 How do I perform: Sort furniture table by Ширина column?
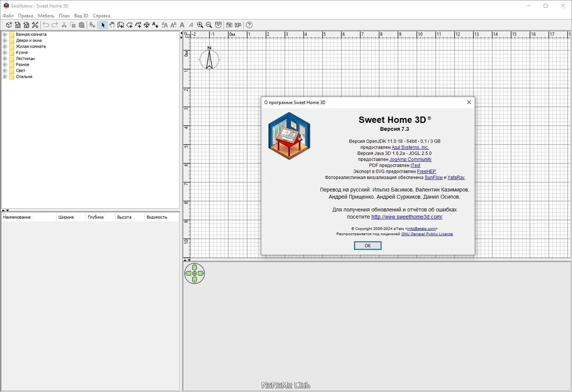coord(71,217)
